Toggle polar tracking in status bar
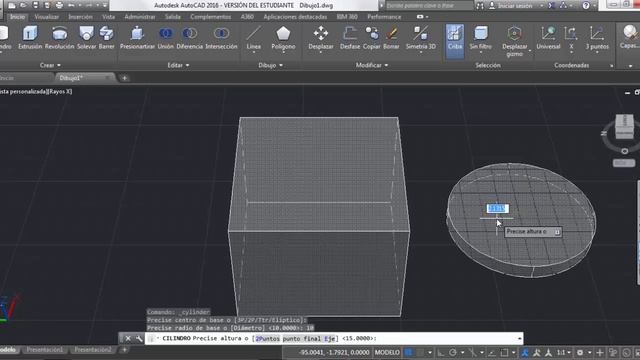Screen dimensions: 640x360 coord(453,352)
